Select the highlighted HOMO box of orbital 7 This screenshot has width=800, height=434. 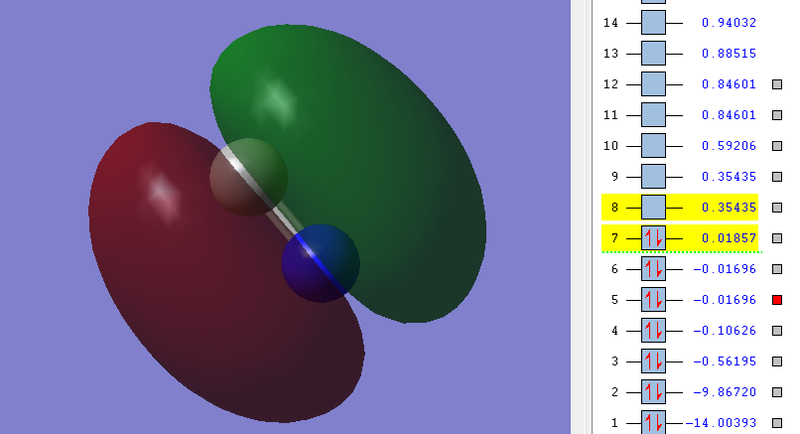pyautogui.click(x=653, y=238)
